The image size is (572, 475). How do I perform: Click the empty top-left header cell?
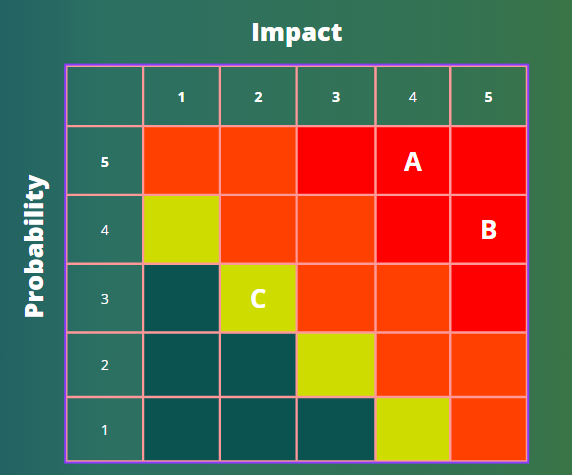105,97
